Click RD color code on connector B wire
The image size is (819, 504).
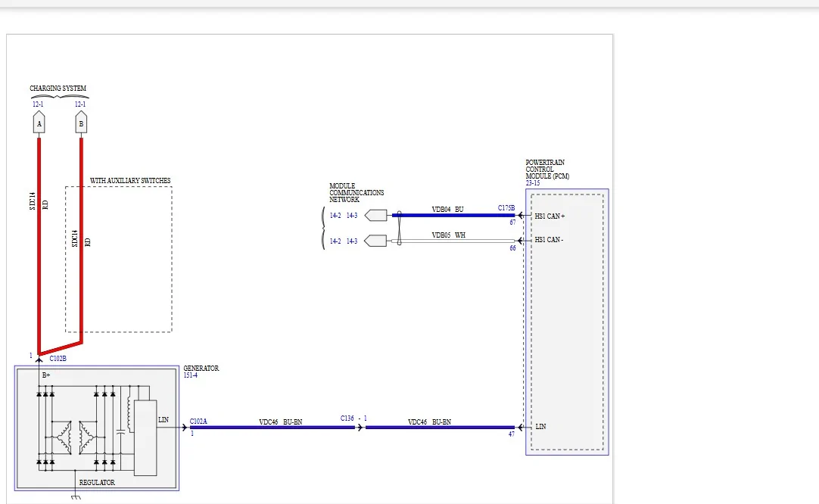tap(88, 242)
